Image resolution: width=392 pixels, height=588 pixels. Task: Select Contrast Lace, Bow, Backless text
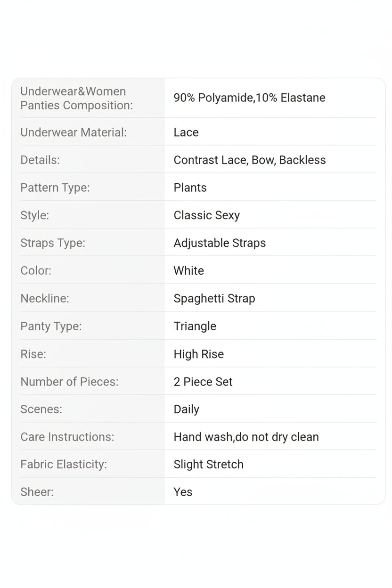pos(250,160)
